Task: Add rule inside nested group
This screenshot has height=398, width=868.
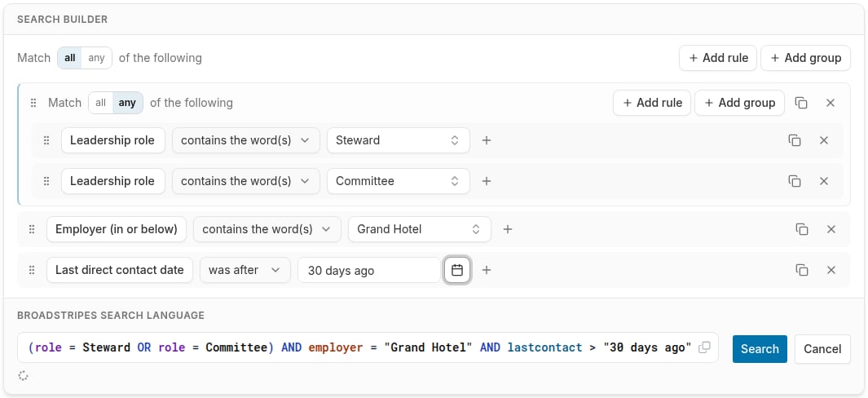Action: coord(652,103)
